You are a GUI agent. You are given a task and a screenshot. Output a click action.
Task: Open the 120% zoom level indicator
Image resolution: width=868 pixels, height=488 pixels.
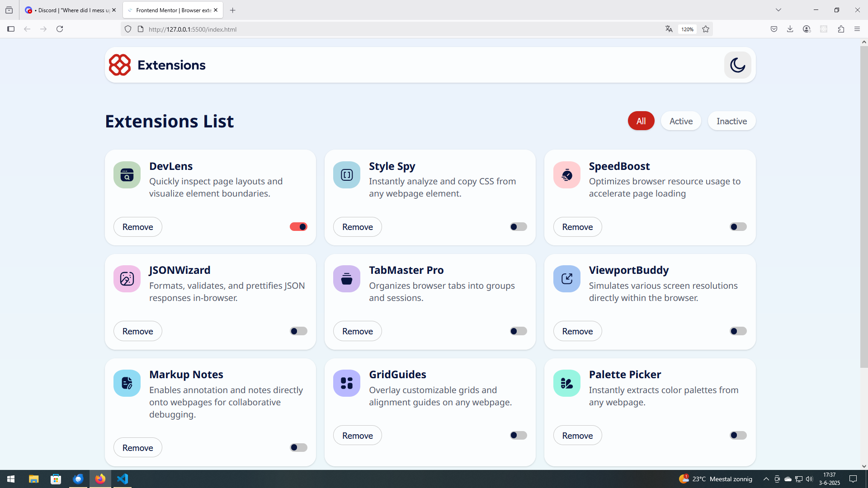pos(687,29)
